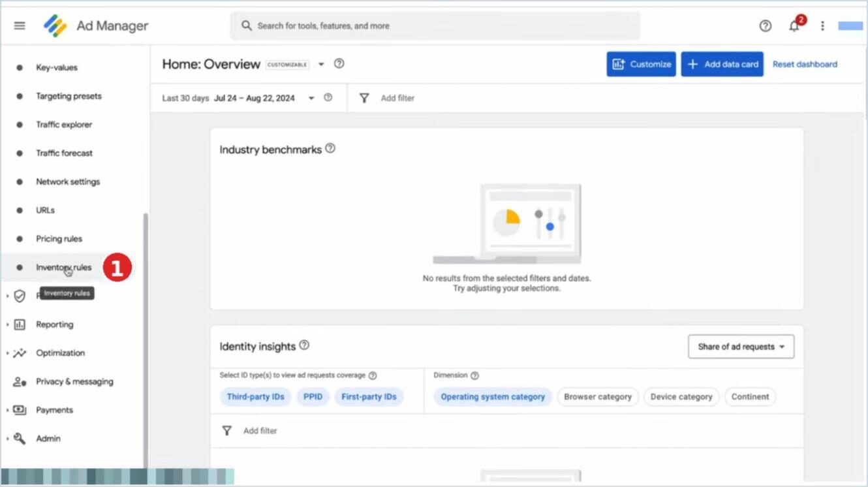
Task: Click the Privacy & messaging person icon
Action: tap(20, 382)
